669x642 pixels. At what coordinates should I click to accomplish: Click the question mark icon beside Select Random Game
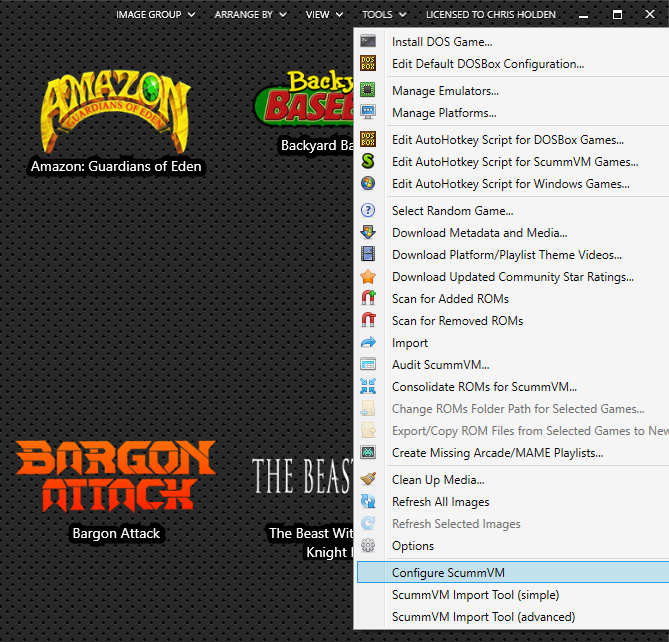point(368,210)
